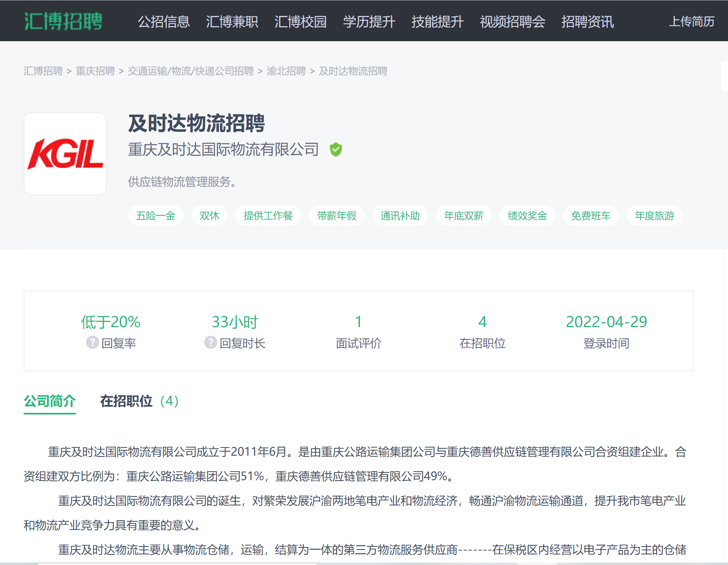Click the 渝北招聘 breadcrumb link
728x565 pixels.
point(286,71)
